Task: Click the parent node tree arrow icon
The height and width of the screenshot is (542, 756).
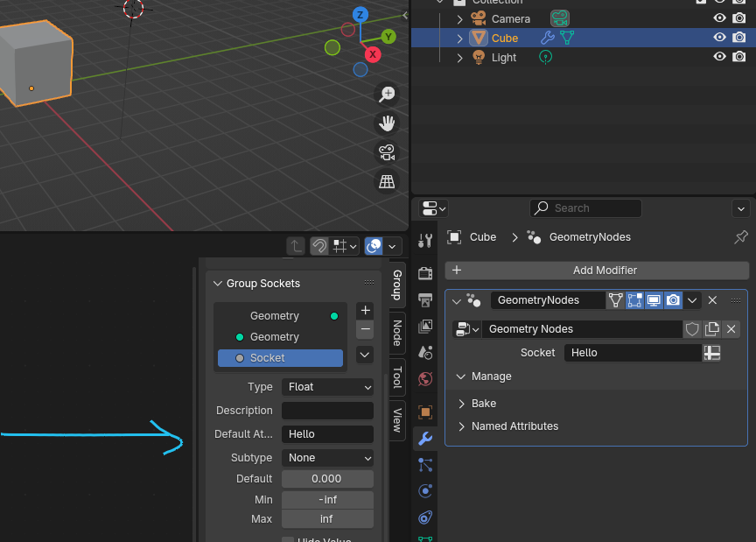Action: click(296, 246)
